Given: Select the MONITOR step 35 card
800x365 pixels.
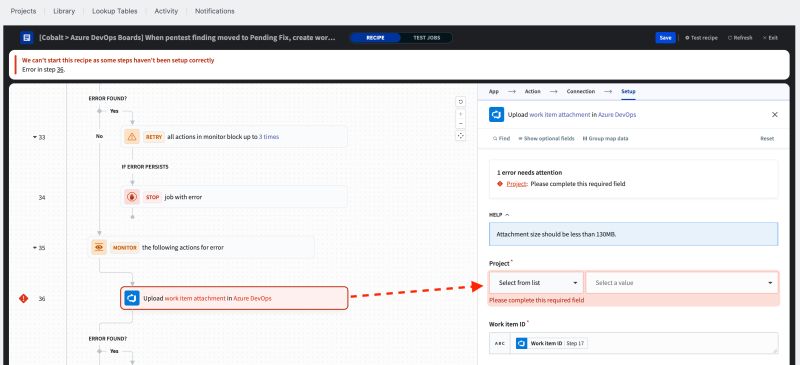Looking at the screenshot, I should 202,247.
